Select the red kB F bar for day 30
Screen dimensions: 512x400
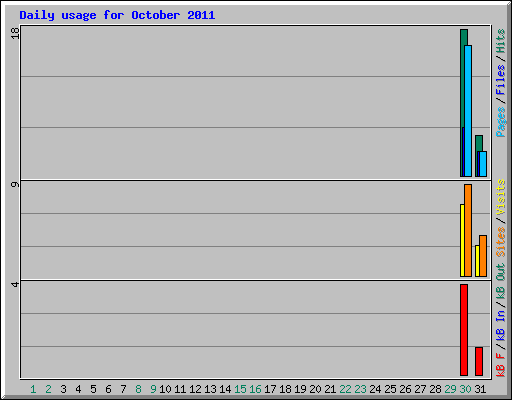point(464,330)
